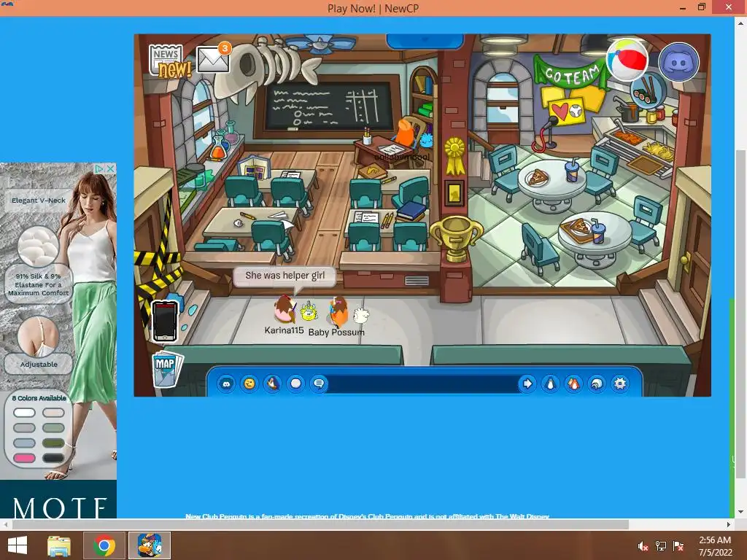Click the horizontal scrollbar thumb
The image size is (747, 560).
coord(320,524)
